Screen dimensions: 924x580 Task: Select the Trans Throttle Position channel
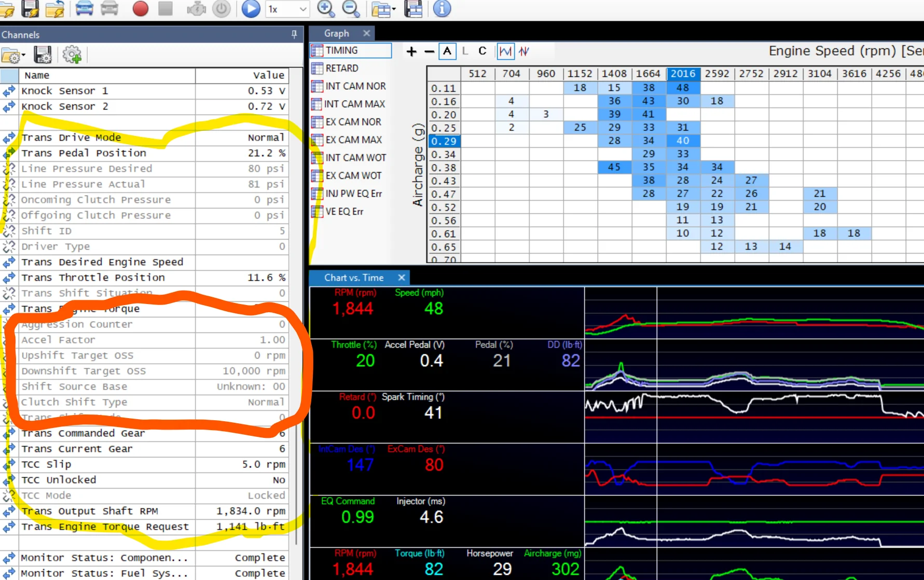(x=144, y=278)
